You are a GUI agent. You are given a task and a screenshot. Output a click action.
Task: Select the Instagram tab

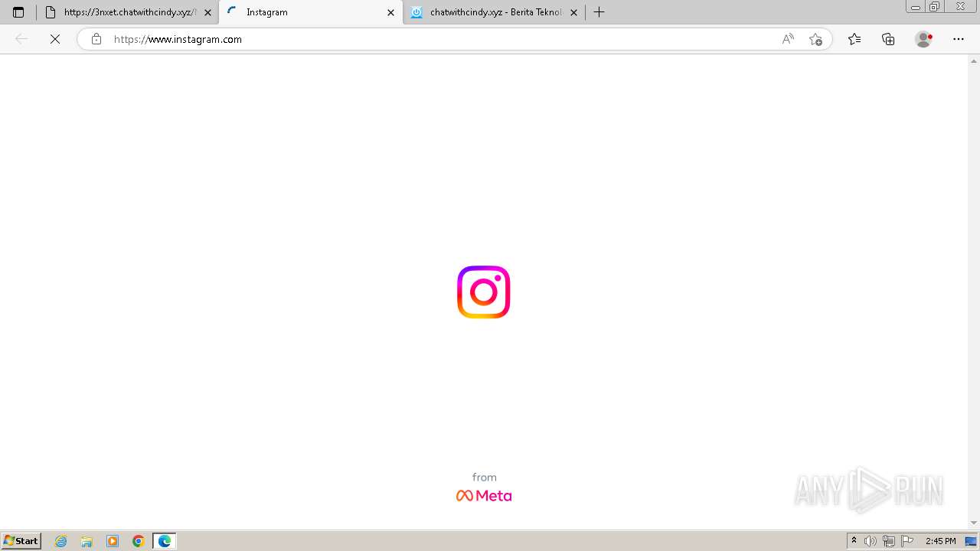pos(311,12)
